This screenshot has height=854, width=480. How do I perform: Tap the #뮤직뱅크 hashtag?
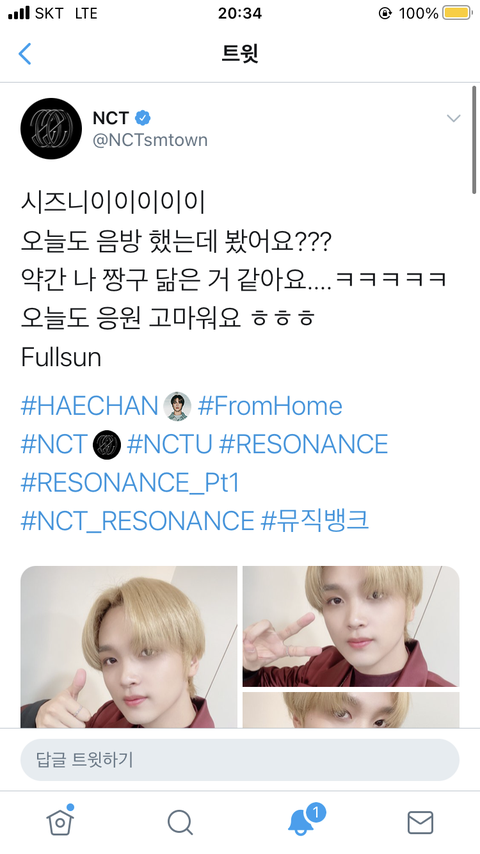click(x=315, y=521)
